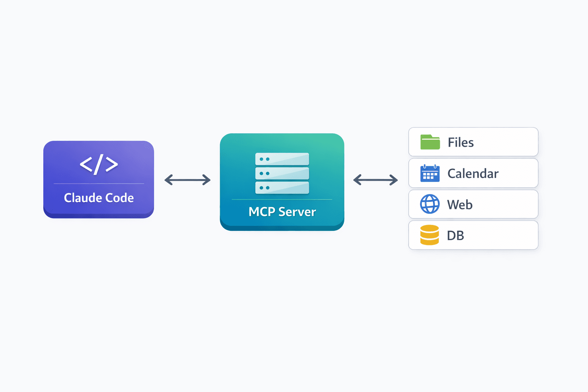Click the code brackets icon in Claude Code box
588x392 pixels.
[99, 165]
